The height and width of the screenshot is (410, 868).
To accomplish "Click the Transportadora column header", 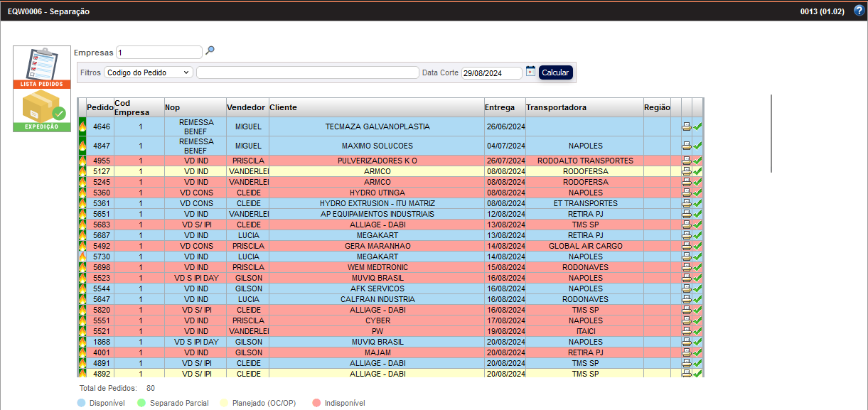I will point(556,107).
